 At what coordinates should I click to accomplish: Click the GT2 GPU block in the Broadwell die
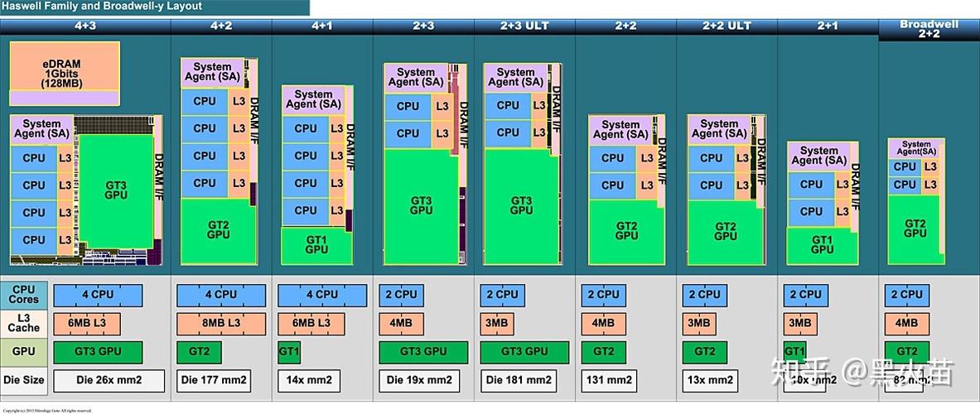coord(915,229)
